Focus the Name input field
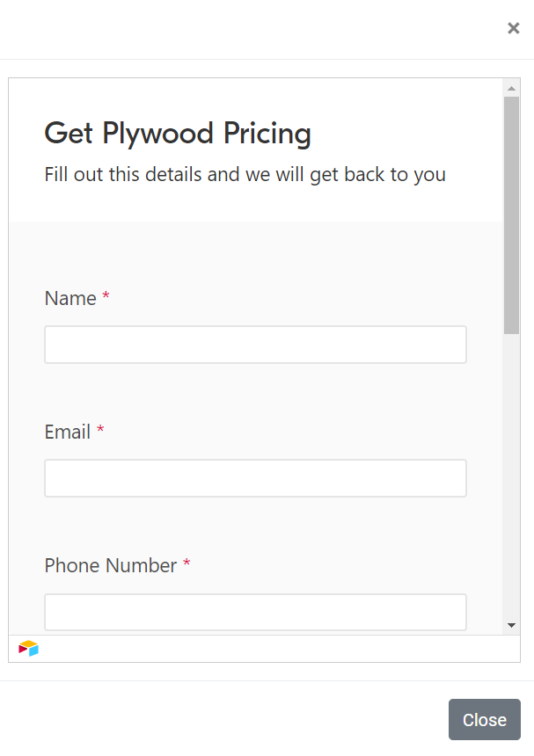This screenshot has width=534, height=756. tap(255, 345)
